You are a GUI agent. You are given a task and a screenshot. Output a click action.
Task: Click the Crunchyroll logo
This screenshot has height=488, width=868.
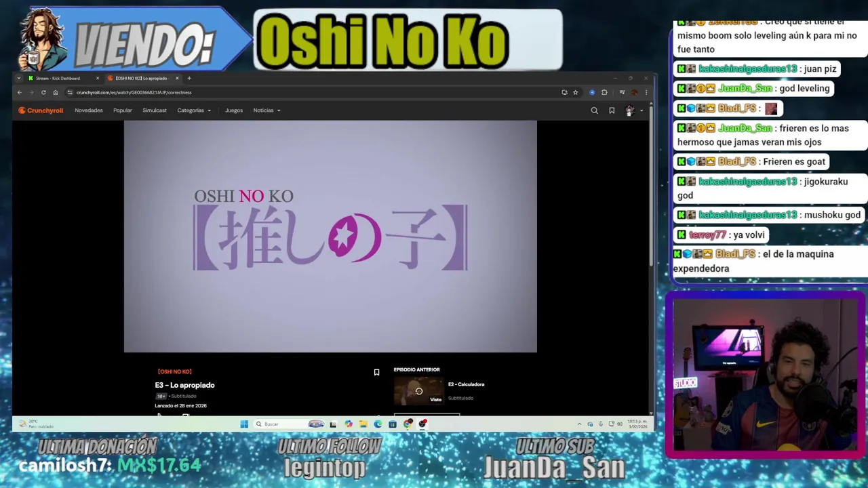click(x=41, y=110)
